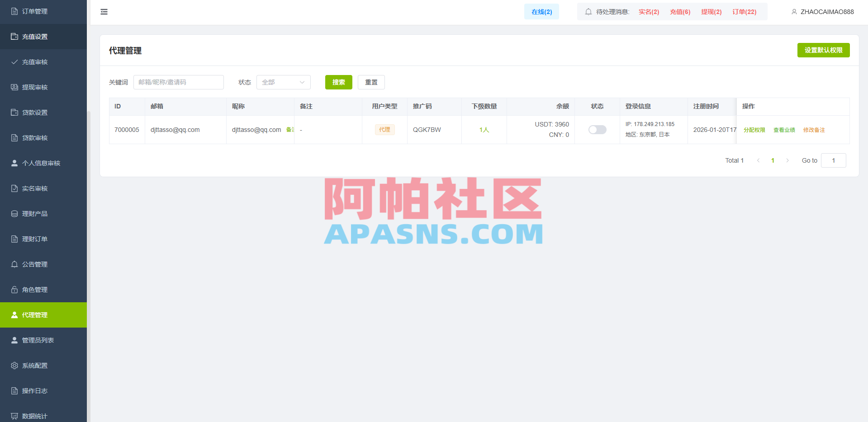Toggle status switch for agent 7000005

pos(597,130)
